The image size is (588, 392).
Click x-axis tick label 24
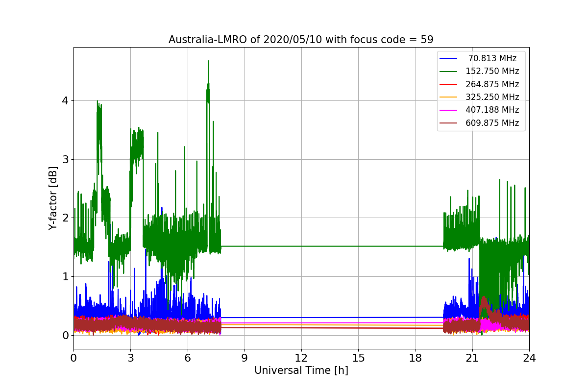tap(529, 358)
